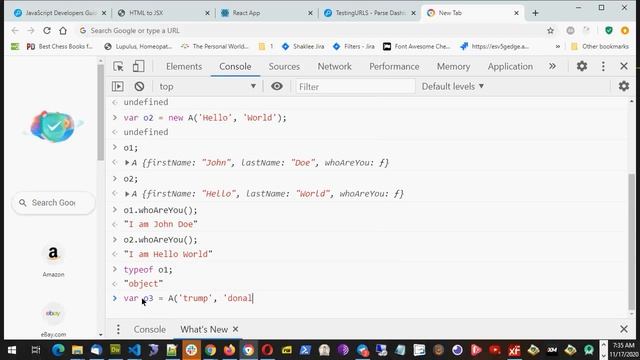Expand the Hello World object output
Screen dimensions: 640x360
[127, 193]
